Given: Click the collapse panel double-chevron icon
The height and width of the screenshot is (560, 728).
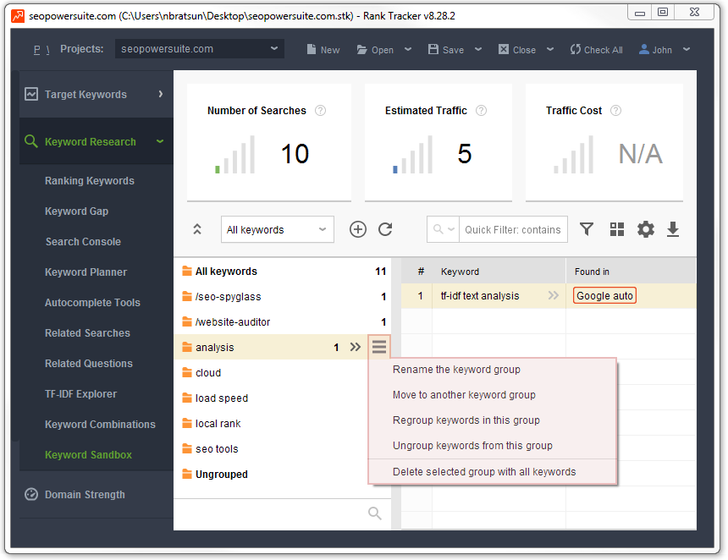Looking at the screenshot, I should (197, 229).
